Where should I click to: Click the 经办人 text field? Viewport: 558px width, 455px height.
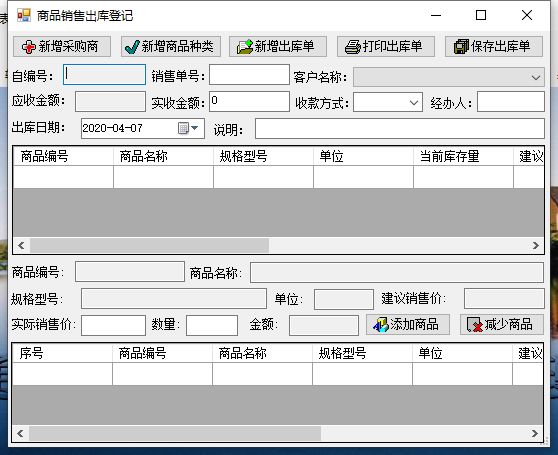511,102
